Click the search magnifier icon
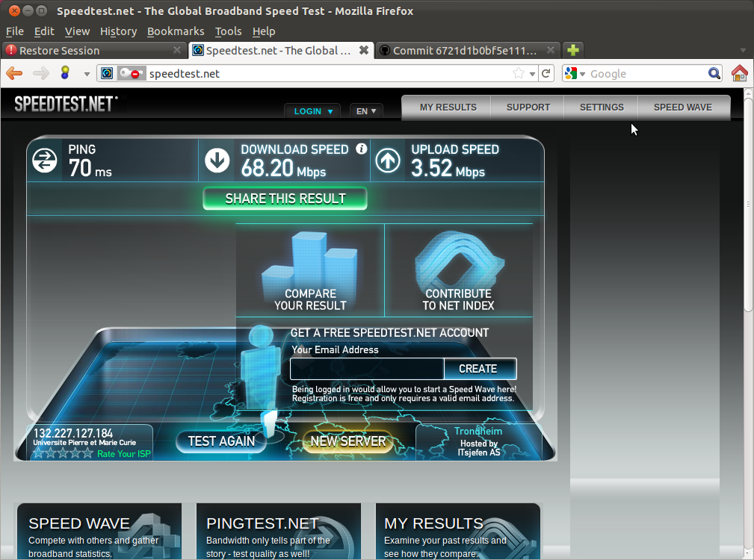Image resolution: width=754 pixels, height=560 pixels. coord(714,73)
